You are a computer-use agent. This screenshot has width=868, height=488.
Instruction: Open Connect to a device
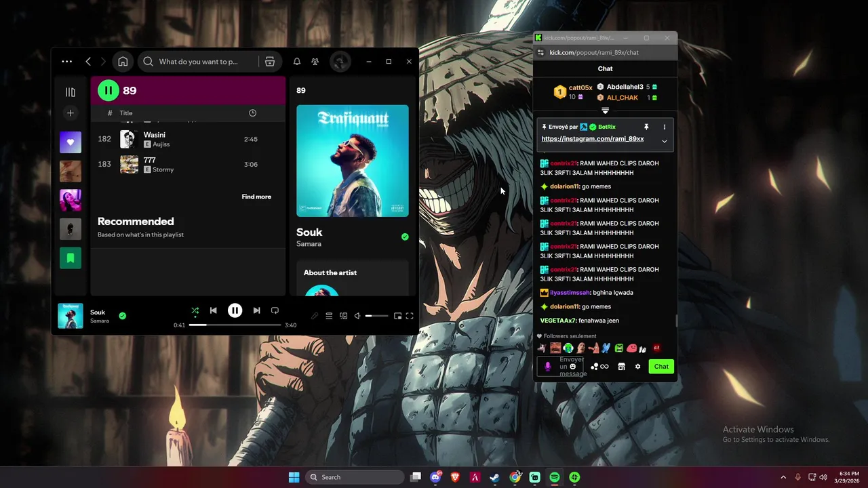(x=344, y=316)
